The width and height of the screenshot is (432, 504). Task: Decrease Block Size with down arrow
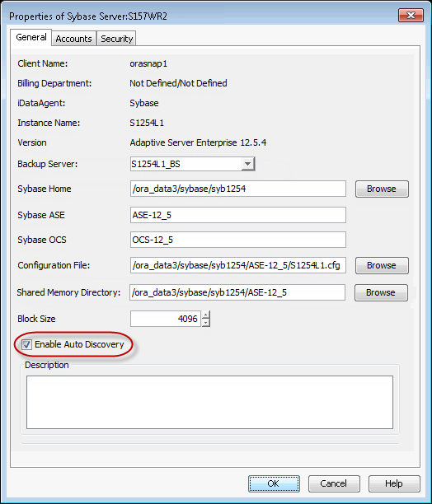(x=206, y=323)
